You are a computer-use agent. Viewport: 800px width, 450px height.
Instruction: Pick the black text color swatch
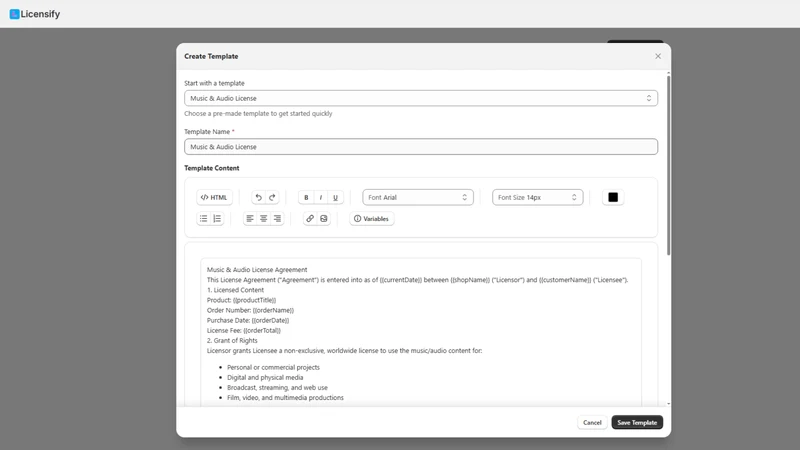pos(613,197)
